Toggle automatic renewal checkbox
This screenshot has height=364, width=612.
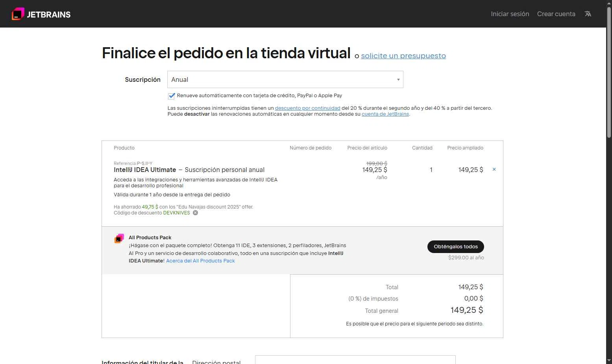pos(171,96)
